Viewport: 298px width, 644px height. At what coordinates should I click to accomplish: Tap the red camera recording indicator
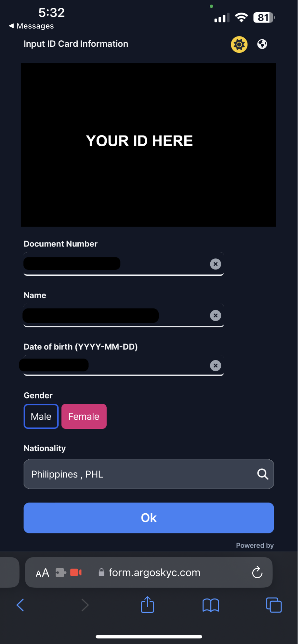76,572
